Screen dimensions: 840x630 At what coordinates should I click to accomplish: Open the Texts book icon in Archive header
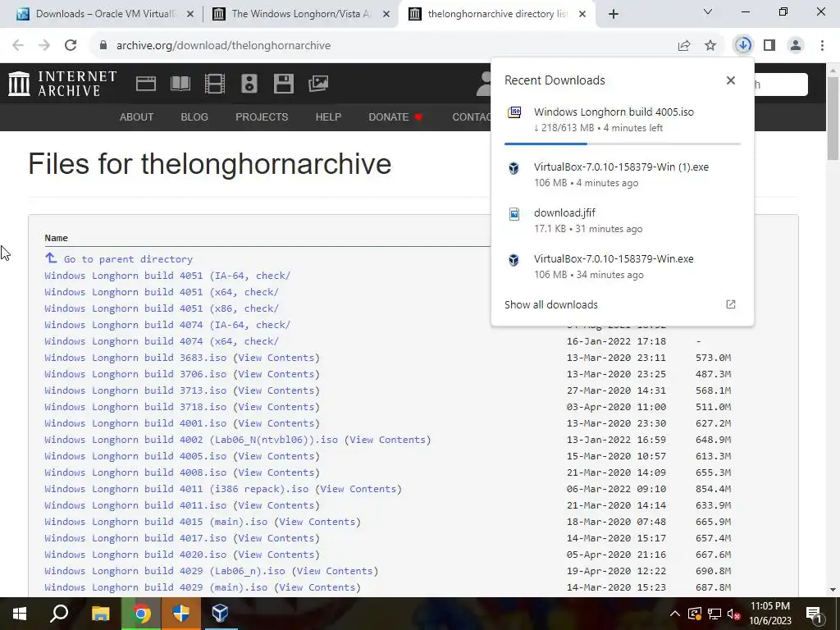pos(180,84)
